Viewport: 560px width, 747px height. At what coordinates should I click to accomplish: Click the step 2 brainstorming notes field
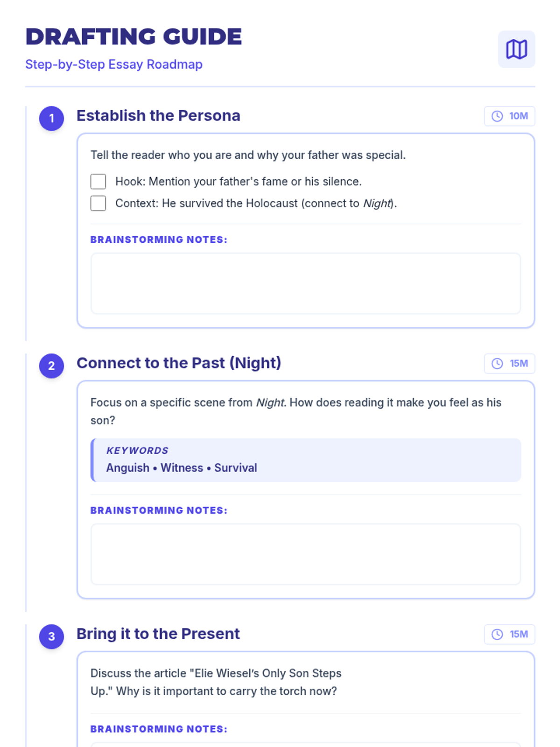pyautogui.click(x=306, y=554)
